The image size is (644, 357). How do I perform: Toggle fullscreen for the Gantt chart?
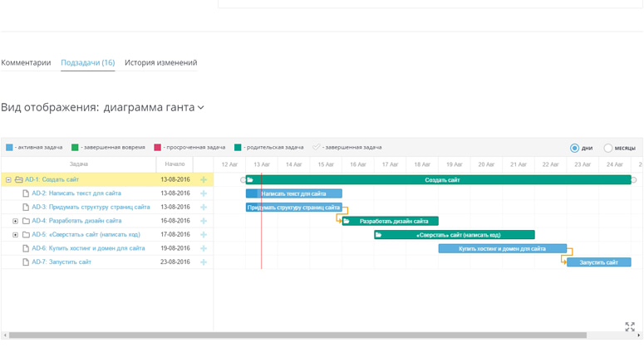630,326
